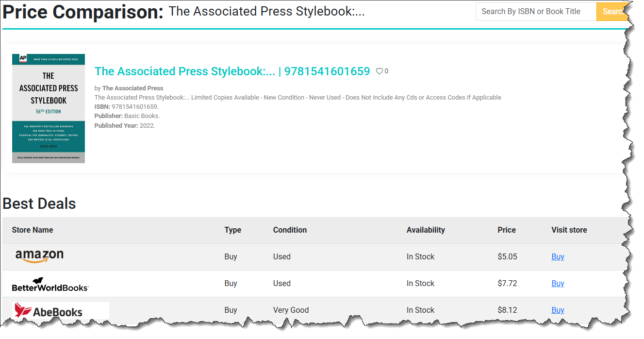This screenshot has height=339, width=644.
Task: Select the $8.12 price cell
Action: [x=507, y=310]
